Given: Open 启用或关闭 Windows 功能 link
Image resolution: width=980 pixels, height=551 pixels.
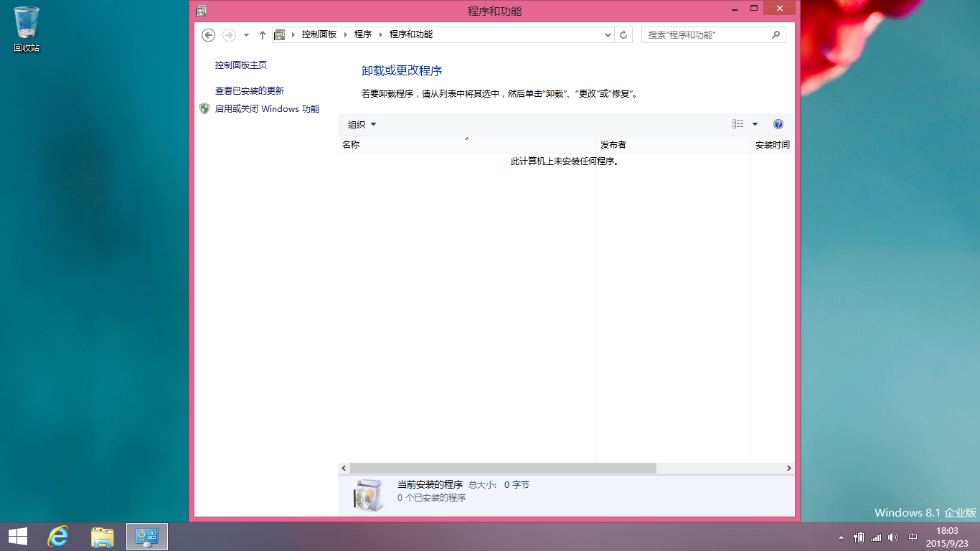Looking at the screenshot, I should 267,109.
